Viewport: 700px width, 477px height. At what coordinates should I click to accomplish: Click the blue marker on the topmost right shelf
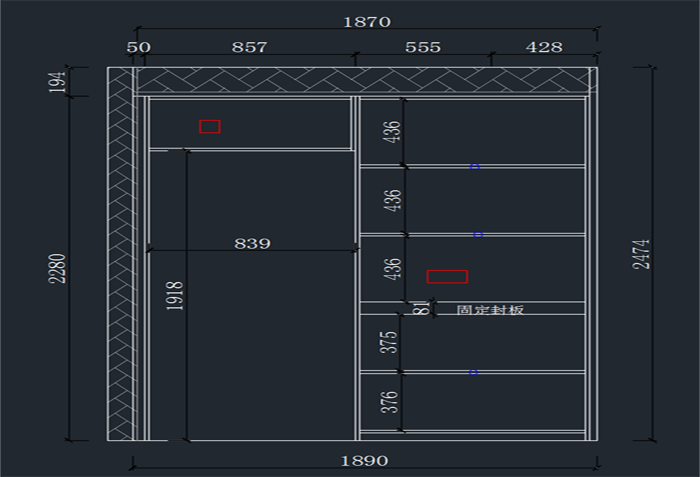coord(475,166)
